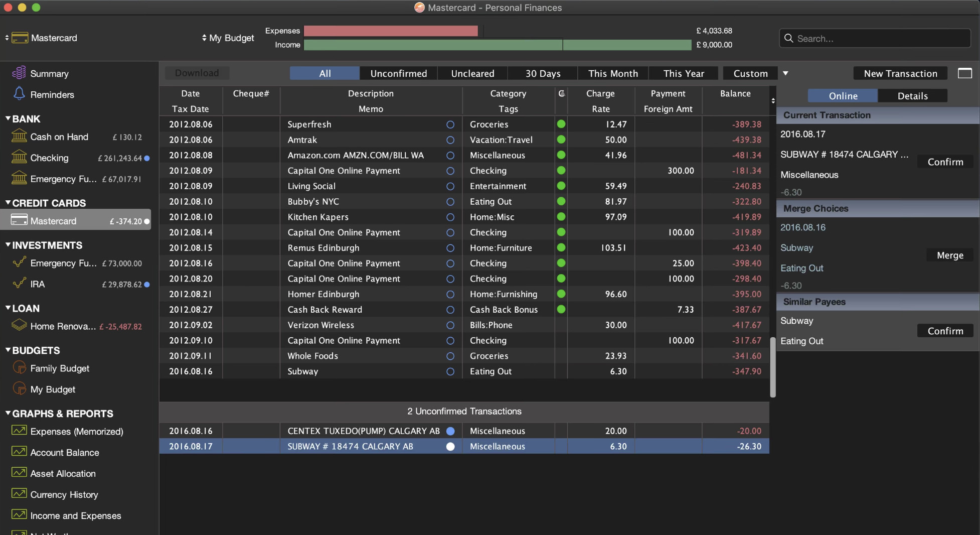Viewport: 980px width, 535px height.
Task: Open the Custom date range dropdown
Action: point(785,73)
